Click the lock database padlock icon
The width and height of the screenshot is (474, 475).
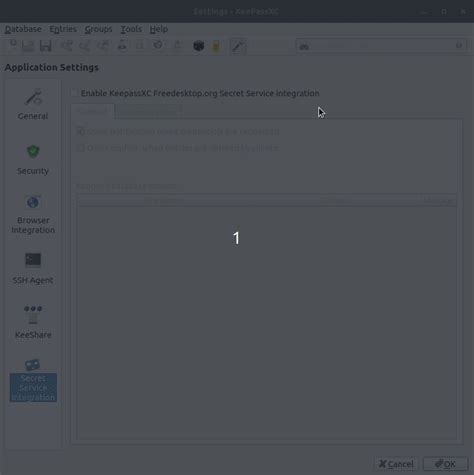[216, 46]
